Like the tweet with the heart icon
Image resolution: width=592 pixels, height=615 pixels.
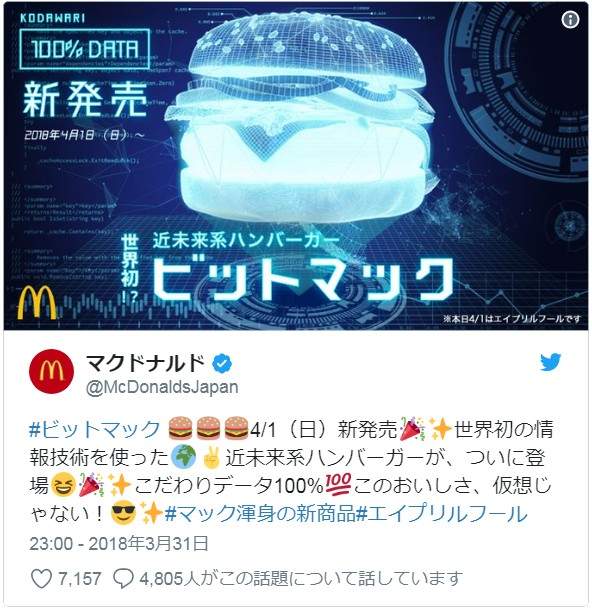click(x=41, y=579)
